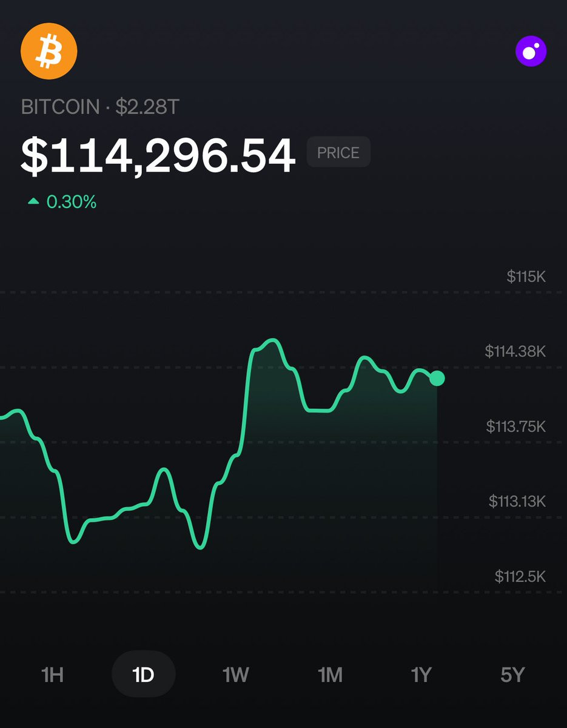Switch chart to 1M range

coord(330,674)
